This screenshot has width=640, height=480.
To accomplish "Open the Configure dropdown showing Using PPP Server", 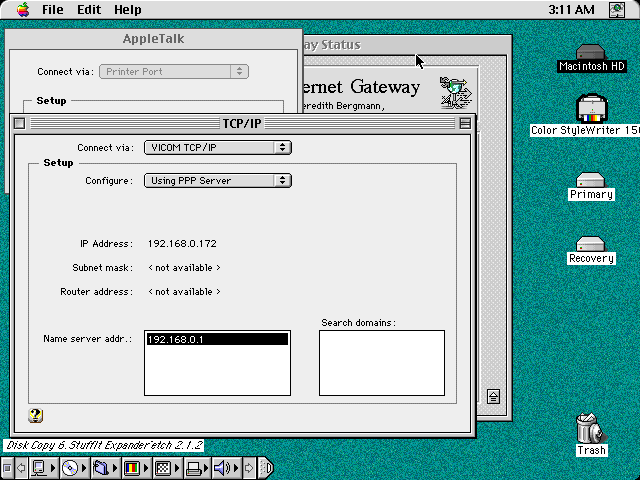I will point(218,180).
